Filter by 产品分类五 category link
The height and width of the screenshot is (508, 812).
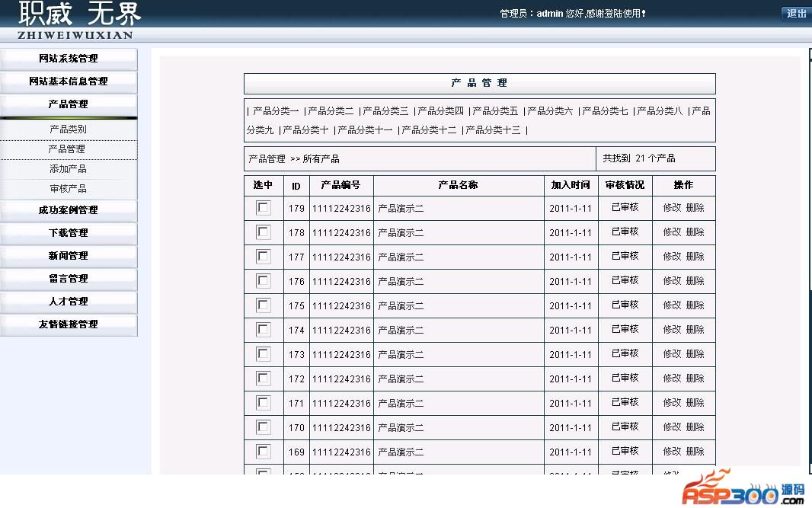coord(495,111)
